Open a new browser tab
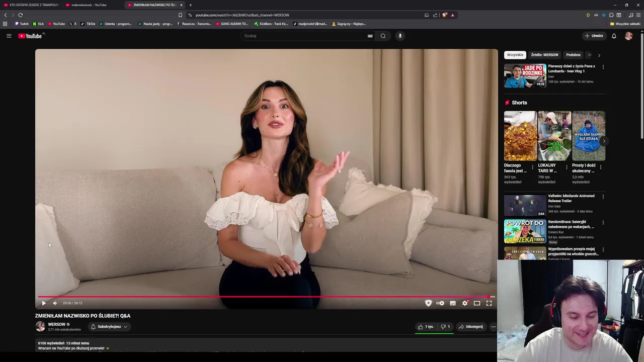The image size is (644, 362). pos(190,5)
